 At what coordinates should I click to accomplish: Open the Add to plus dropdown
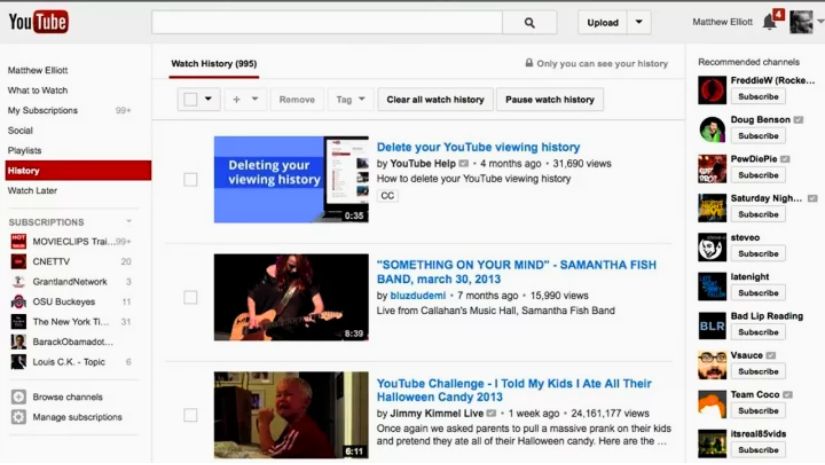[x=245, y=100]
